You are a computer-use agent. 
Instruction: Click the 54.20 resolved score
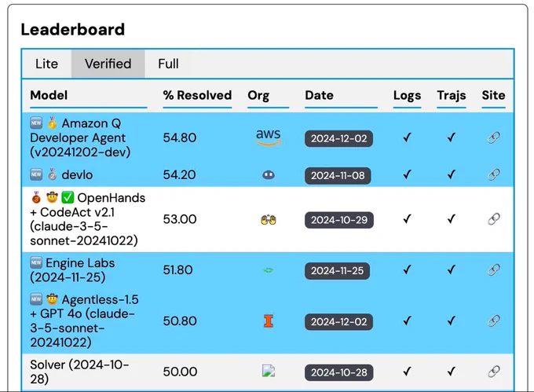pos(179,174)
